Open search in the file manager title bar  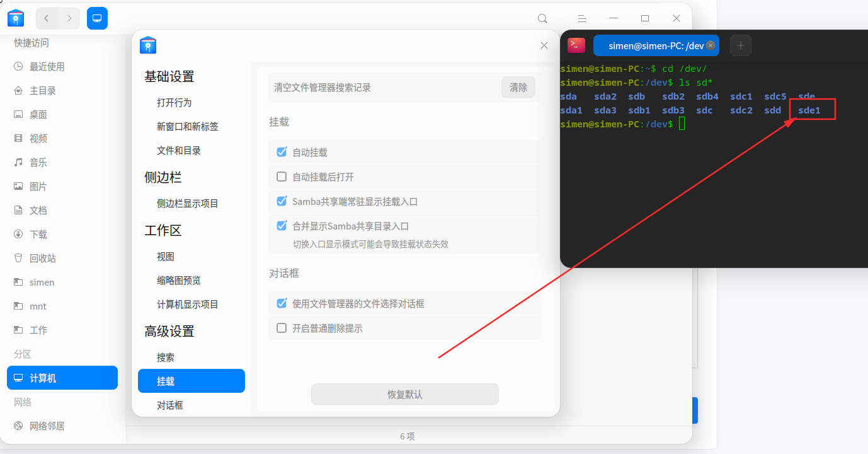tap(542, 18)
